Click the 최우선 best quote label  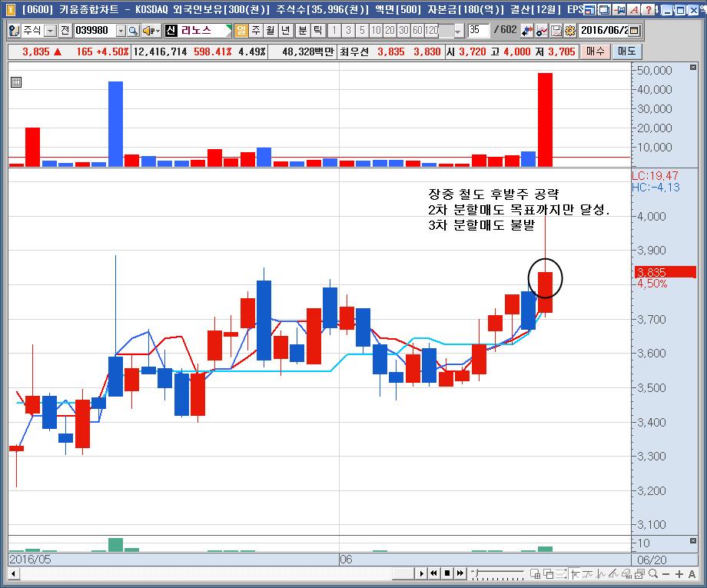click(354, 51)
